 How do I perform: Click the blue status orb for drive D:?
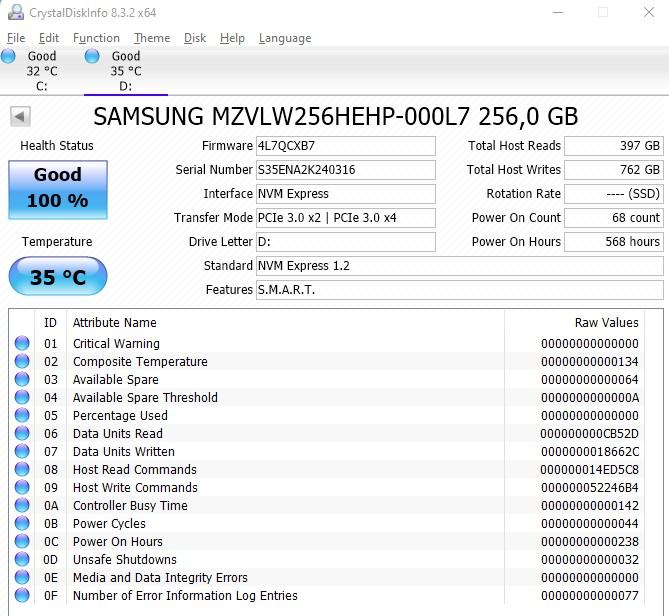click(92, 56)
